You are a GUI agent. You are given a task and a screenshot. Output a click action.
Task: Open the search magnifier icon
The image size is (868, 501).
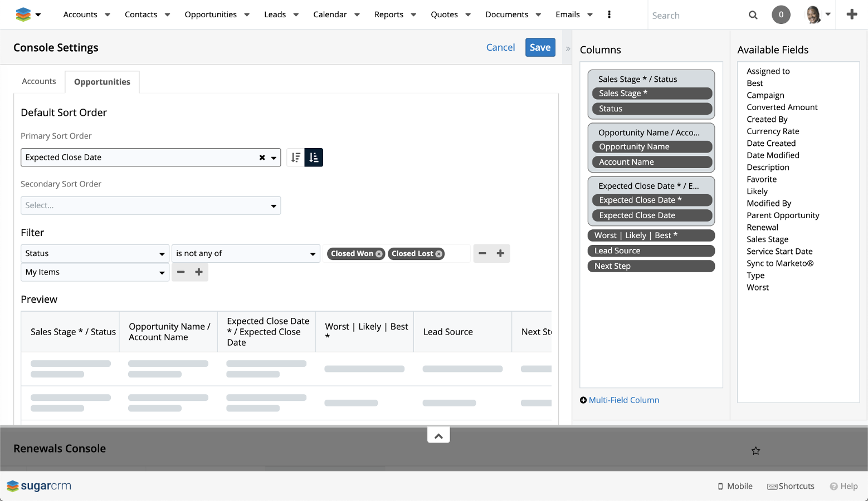click(753, 15)
